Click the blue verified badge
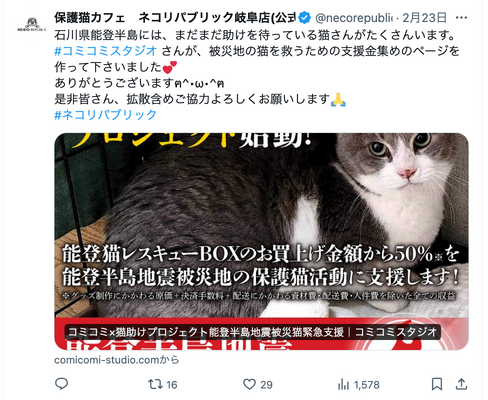488x400 pixels. [304, 18]
